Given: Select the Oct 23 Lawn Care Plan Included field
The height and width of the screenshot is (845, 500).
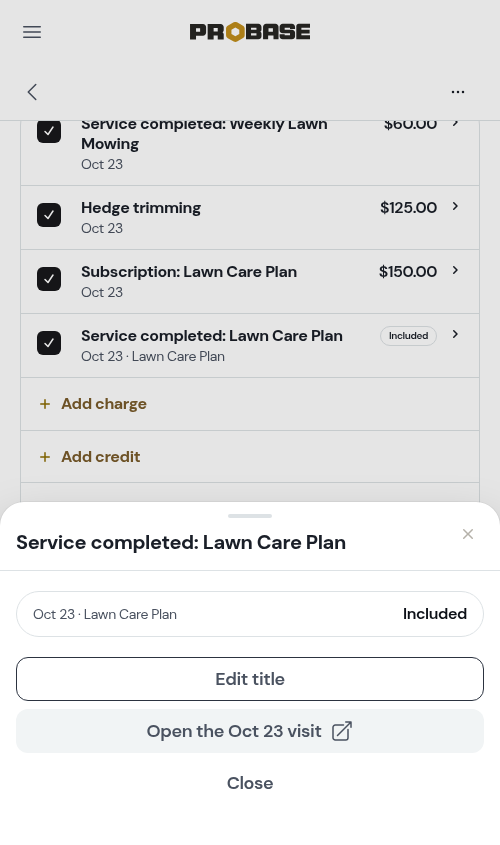Looking at the screenshot, I should pos(250,614).
